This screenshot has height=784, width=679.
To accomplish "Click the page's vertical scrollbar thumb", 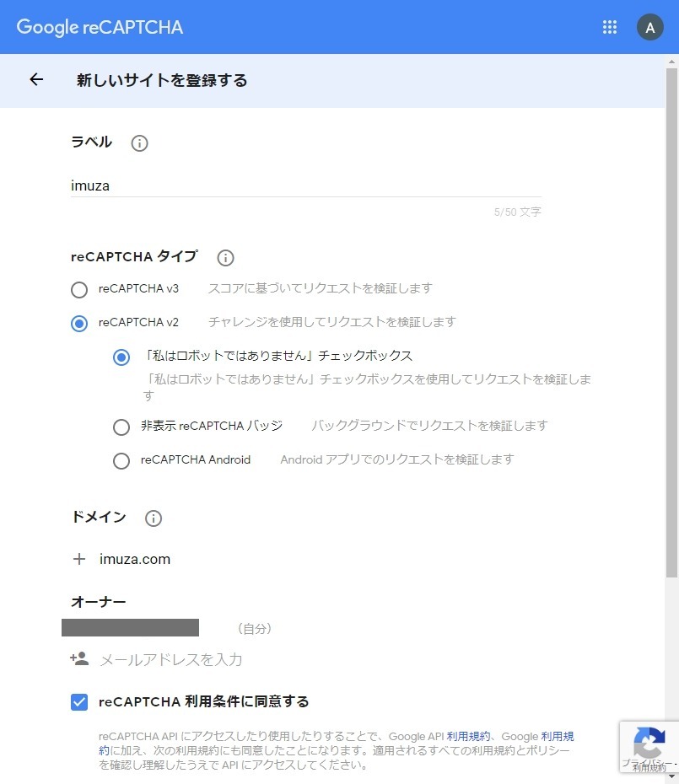I will click(671, 323).
